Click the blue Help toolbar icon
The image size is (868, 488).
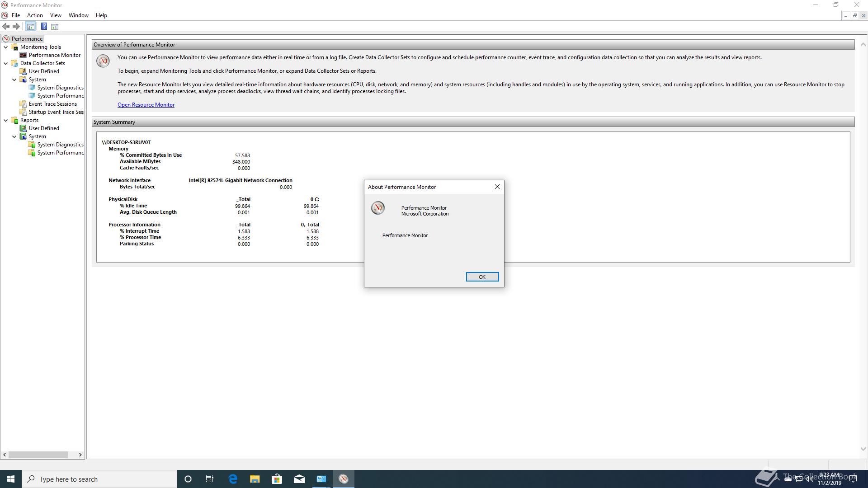point(44,27)
